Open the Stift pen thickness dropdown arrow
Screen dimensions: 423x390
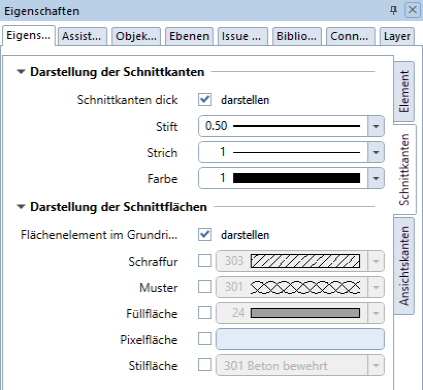point(376,126)
